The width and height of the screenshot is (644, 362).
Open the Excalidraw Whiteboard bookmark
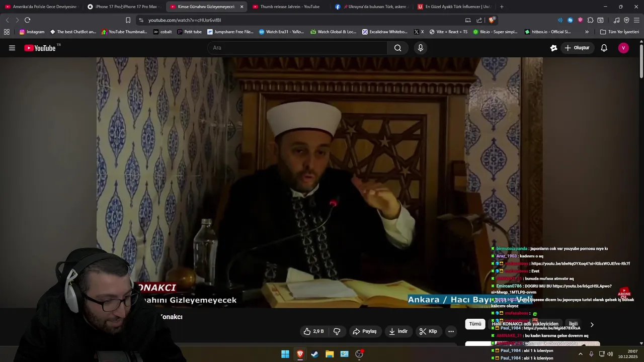[x=385, y=32]
